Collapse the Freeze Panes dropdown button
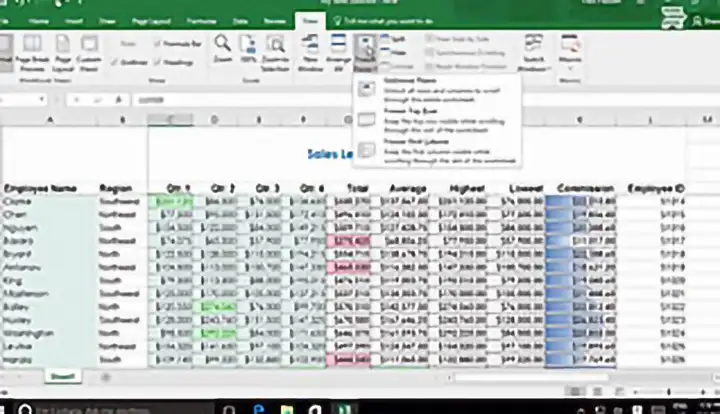The width and height of the screenshot is (720, 414). point(367,50)
